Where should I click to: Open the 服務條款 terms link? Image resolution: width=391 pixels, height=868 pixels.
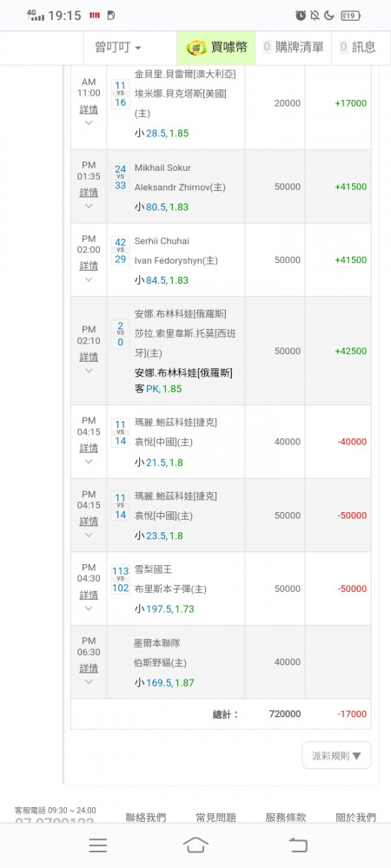pos(286,817)
